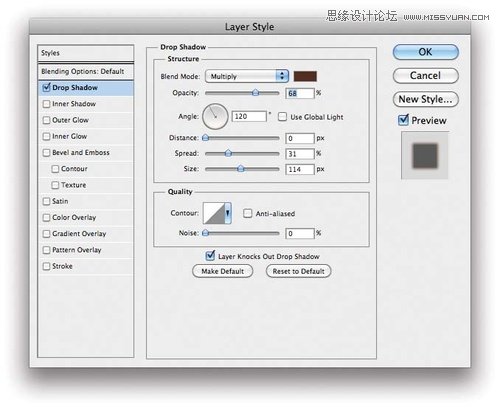Enable the Stroke style checkbox

[x=46, y=266]
